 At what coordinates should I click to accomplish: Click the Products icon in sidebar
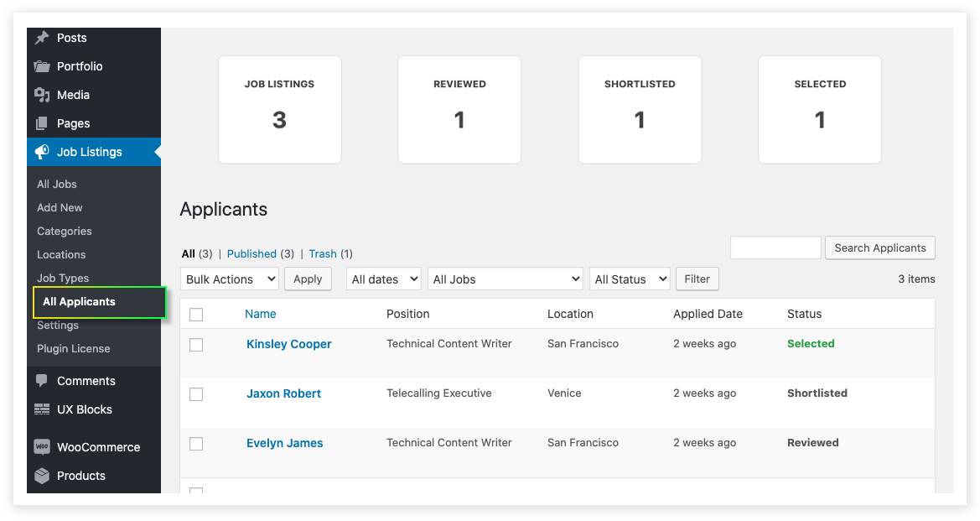(42, 476)
